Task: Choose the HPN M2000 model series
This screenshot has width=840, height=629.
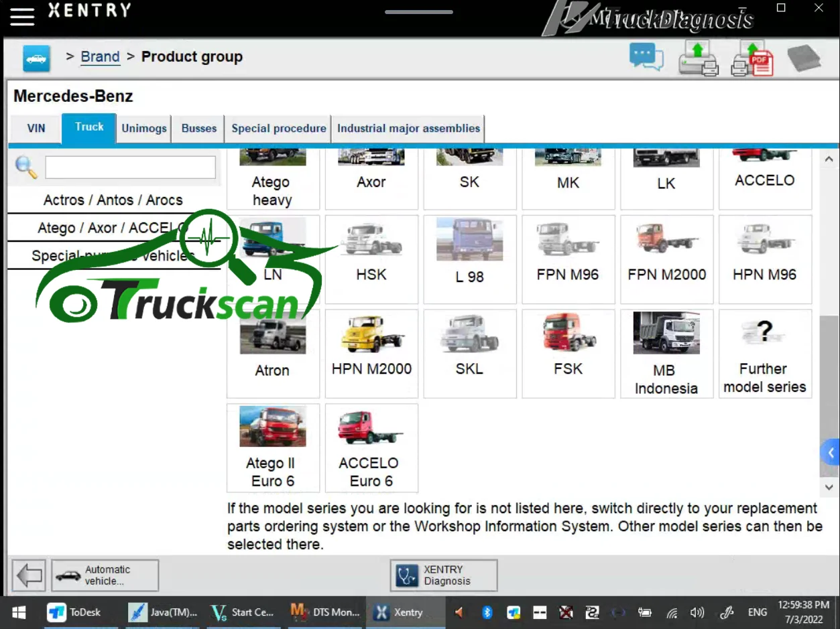Action: (x=371, y=354)
